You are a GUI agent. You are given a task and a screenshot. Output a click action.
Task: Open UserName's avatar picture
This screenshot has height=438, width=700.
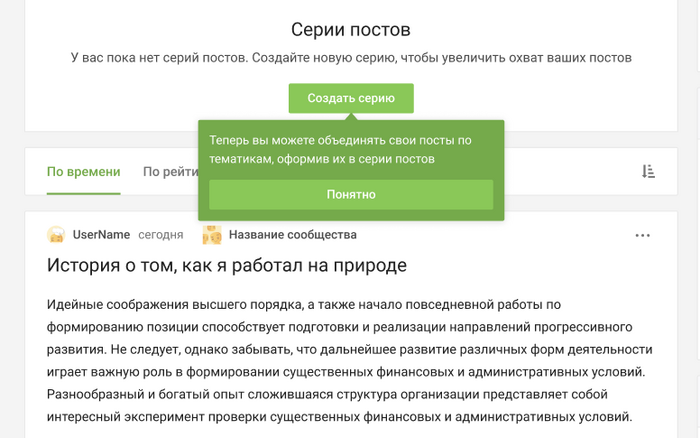click(56, 235)
